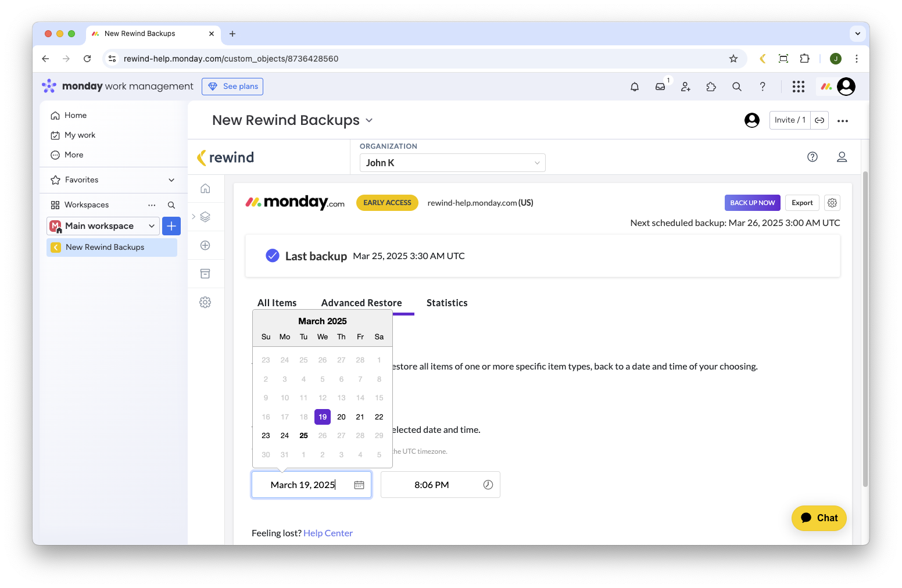Open the Help Center link
The height and width of the screenshot is (588, 902).
(328, 533)
